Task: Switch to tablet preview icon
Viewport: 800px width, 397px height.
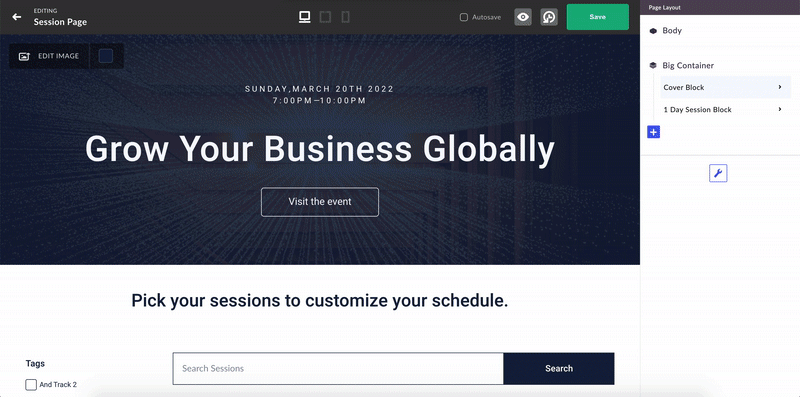Action: (325, 17)
